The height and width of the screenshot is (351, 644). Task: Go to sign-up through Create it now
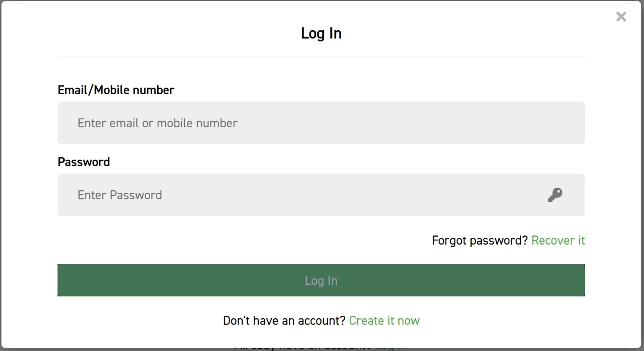[384, 321]
